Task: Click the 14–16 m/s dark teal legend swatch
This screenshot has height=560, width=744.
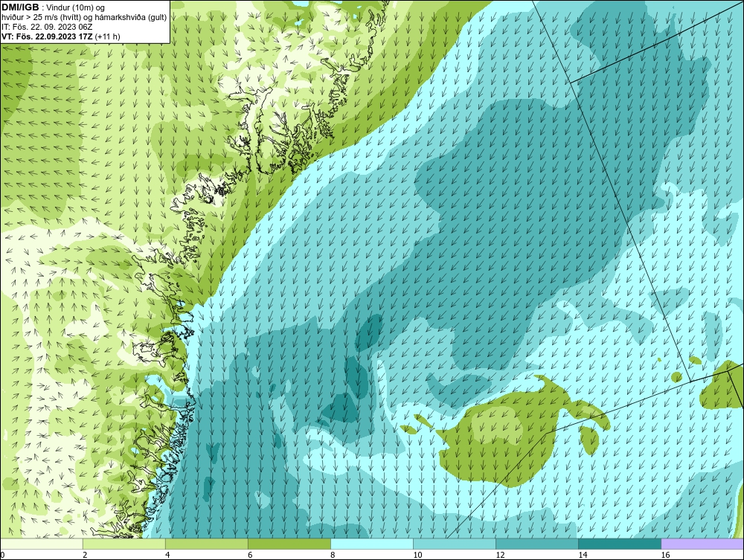Action: [619, 544]
